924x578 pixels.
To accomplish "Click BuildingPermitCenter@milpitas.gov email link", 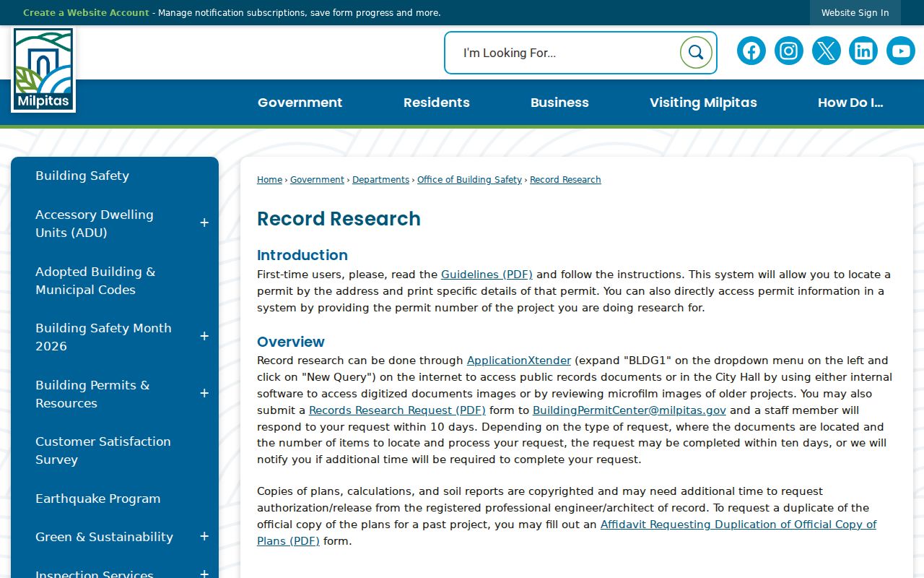I will [x=629, y=410].
